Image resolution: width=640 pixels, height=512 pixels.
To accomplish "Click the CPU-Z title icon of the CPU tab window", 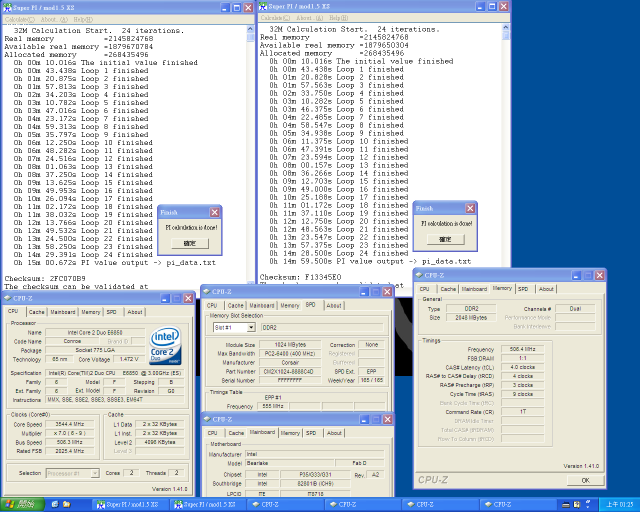I will click(x=7, y=298).
